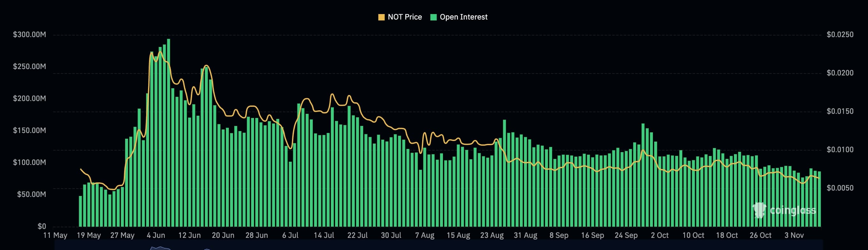The height and width of the screenshot is (250, 868).
Task: Click the 18 Oct date label
Action: click(x=727, y=236)
